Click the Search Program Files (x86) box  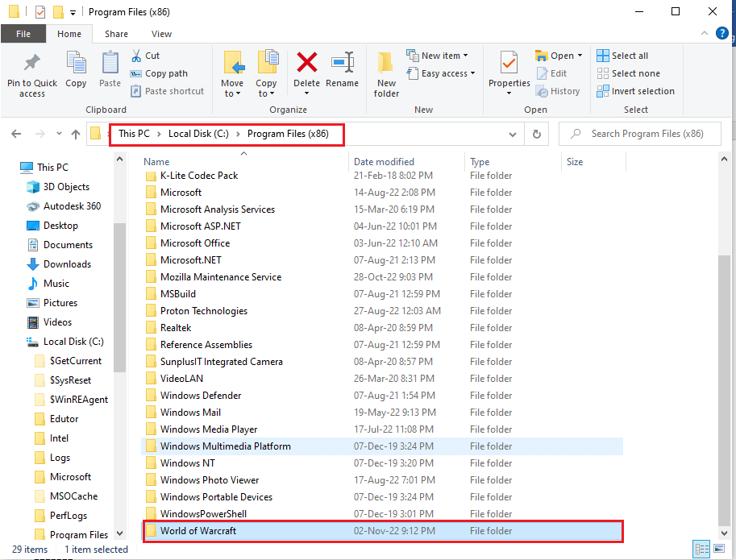coord(640,134)
